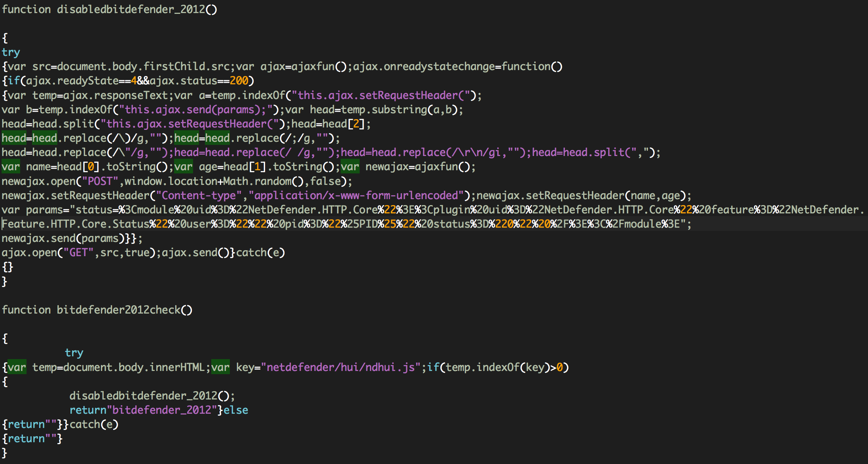Click temp=ajax.responseText assignment

pyautogui.click(x=100, y=95)
